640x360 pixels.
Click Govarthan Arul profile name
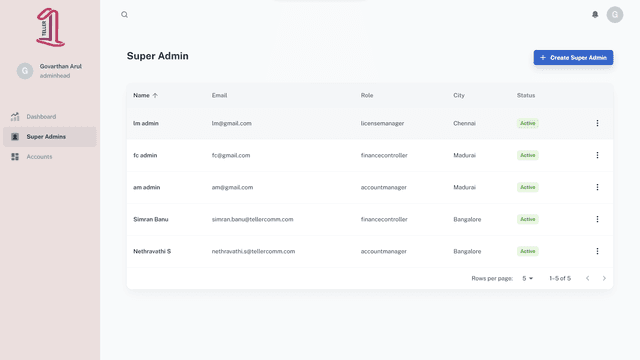(60, 66)
